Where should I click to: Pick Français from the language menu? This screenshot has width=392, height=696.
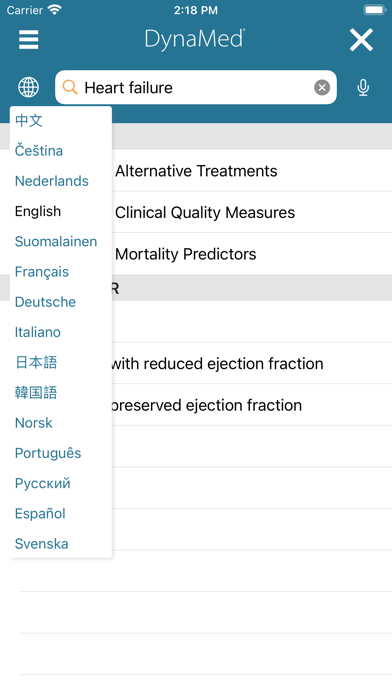(42, 272)
